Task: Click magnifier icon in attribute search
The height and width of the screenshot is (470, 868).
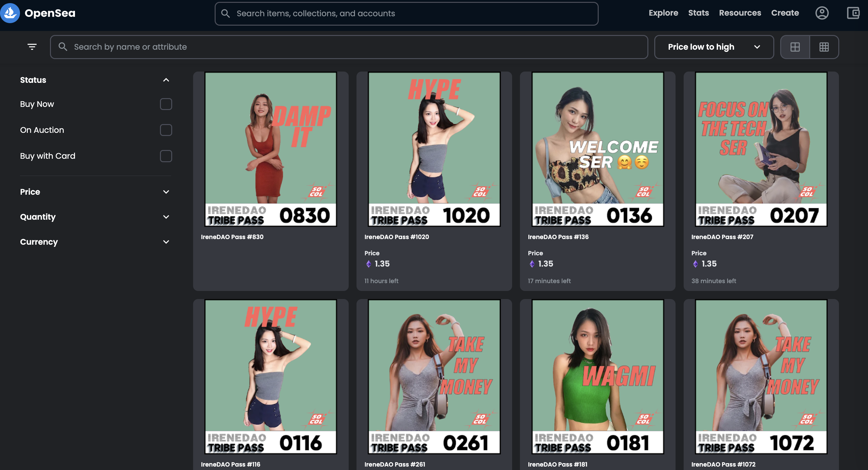Action: coord(63,47)
